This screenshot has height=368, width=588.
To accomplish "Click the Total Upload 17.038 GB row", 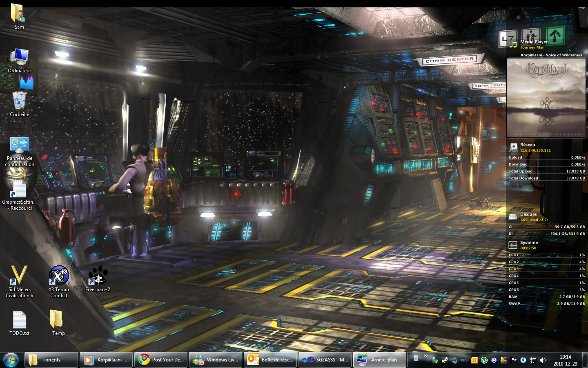I will (547, 171).
